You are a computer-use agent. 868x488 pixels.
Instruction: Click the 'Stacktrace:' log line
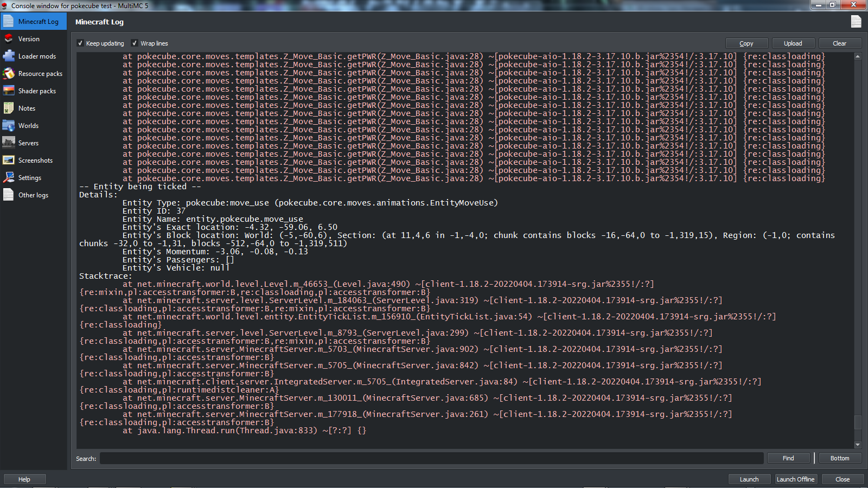pos(105,276)
